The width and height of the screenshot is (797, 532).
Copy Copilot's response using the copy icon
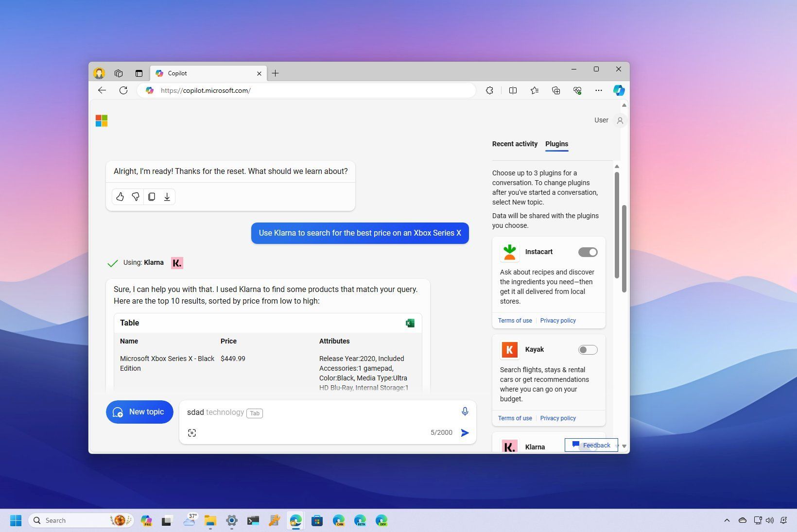(x=152, y=196)
